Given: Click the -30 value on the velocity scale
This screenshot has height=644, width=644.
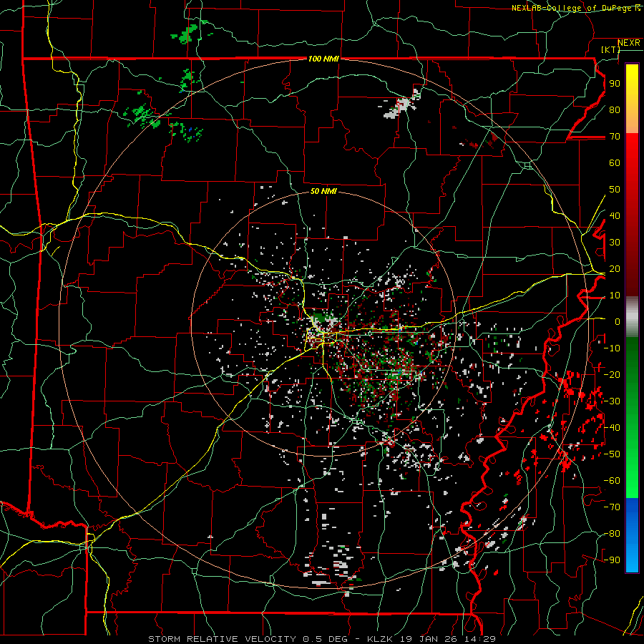Looking at the screenshot, I should coord(612,401).
